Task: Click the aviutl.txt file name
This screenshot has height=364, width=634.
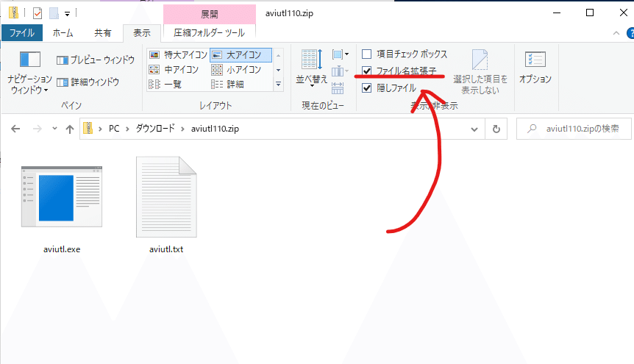Action: tap(166, 249)
